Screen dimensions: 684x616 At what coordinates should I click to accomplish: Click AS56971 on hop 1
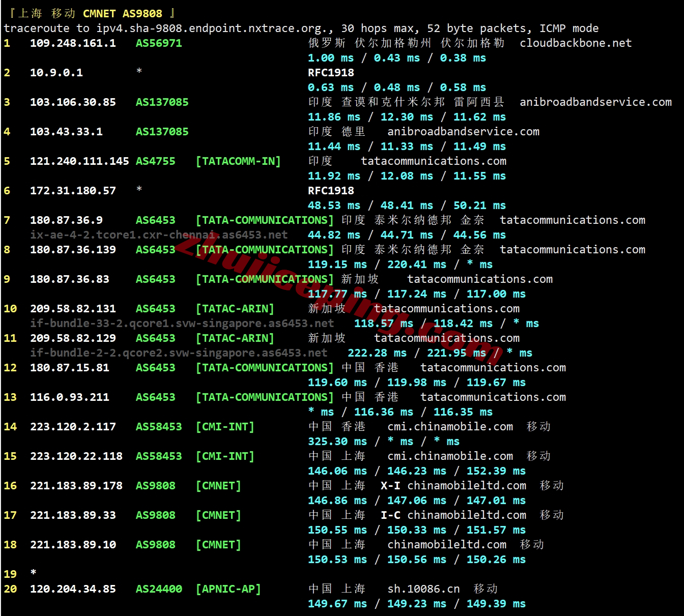pyautogui.click(x=159, y=43)
